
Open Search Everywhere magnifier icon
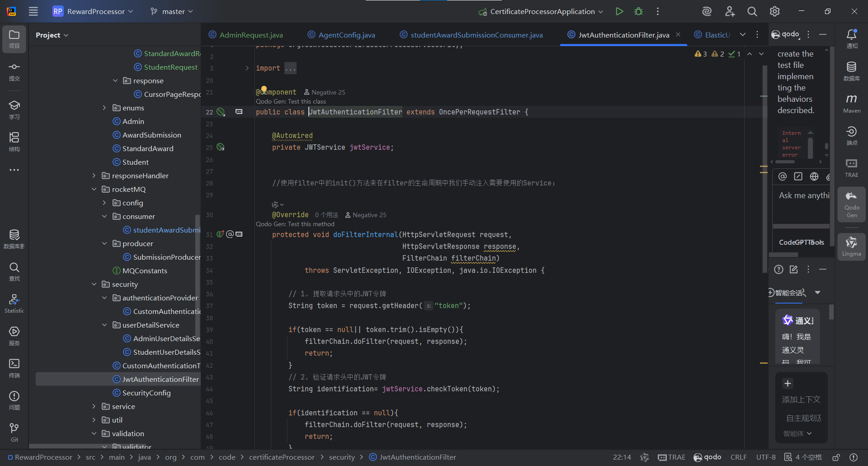point(752,11)
